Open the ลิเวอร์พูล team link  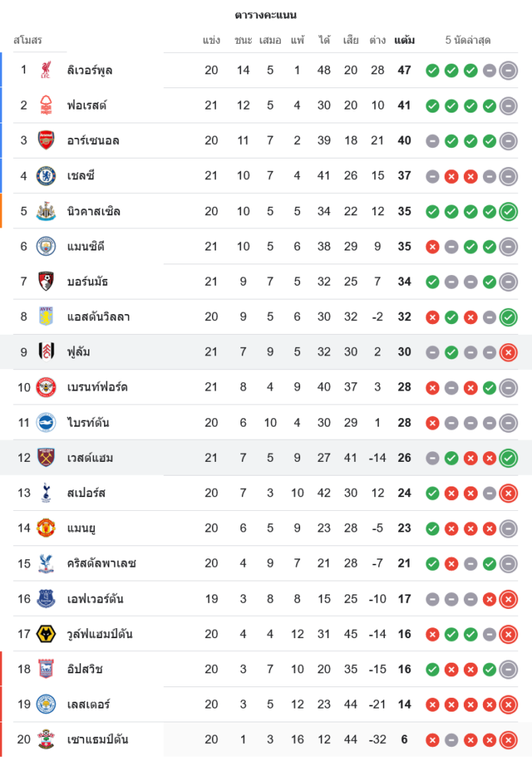90,70
